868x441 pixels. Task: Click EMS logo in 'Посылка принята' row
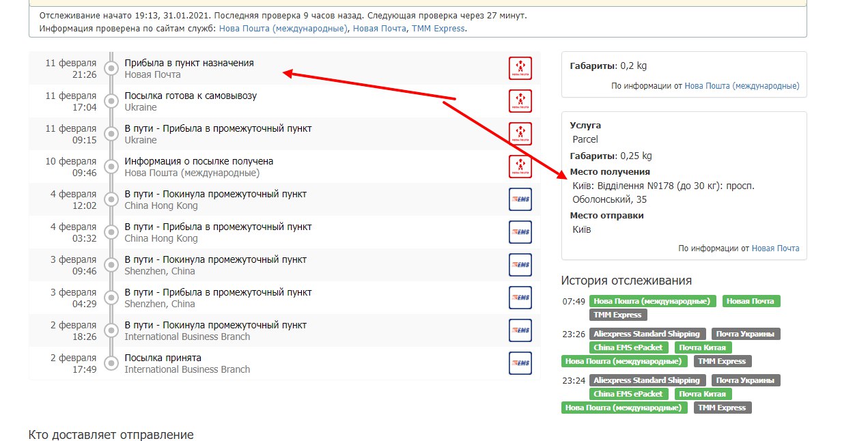(520, 363)
